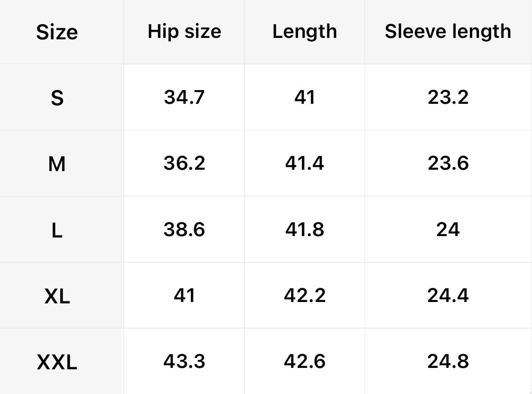Click the sleeve length value 24.4
532x394 pixels.
click(448, 295)
